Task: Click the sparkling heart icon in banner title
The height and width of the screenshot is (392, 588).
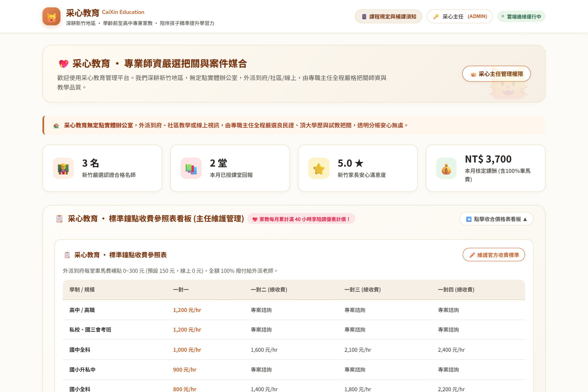Action: click(64, 64)
